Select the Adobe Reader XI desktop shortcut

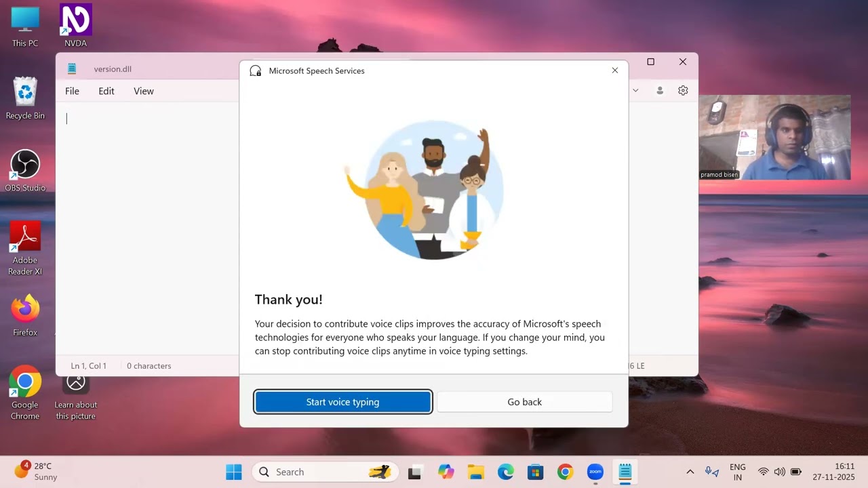coord(25,249)
